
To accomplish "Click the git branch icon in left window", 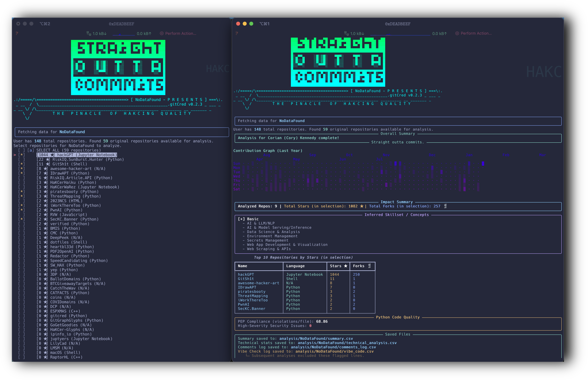I will coord(17,33).
